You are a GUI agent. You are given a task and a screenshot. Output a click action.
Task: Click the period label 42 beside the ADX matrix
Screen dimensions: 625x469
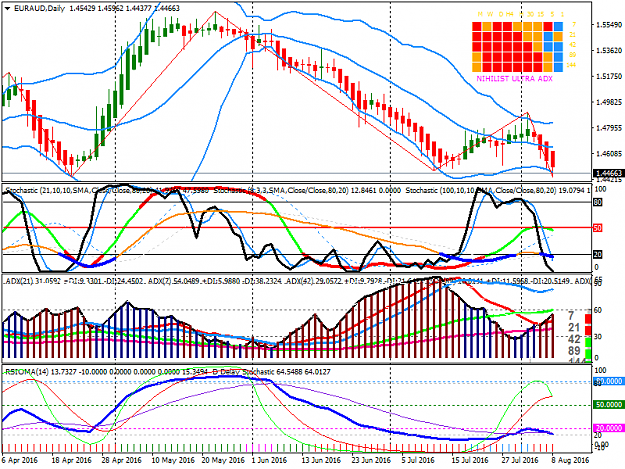[x=572, y=45]
